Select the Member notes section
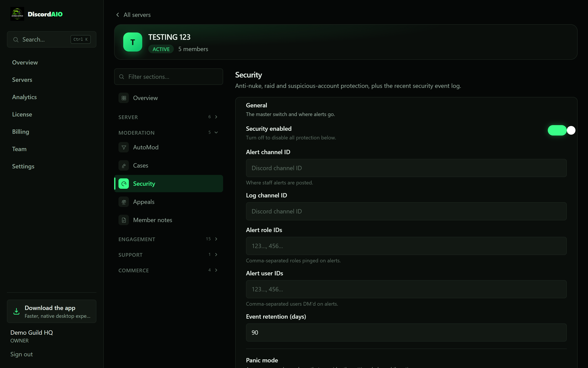The image size is (588, 368). pyautogui.click(x=169, y=220)
